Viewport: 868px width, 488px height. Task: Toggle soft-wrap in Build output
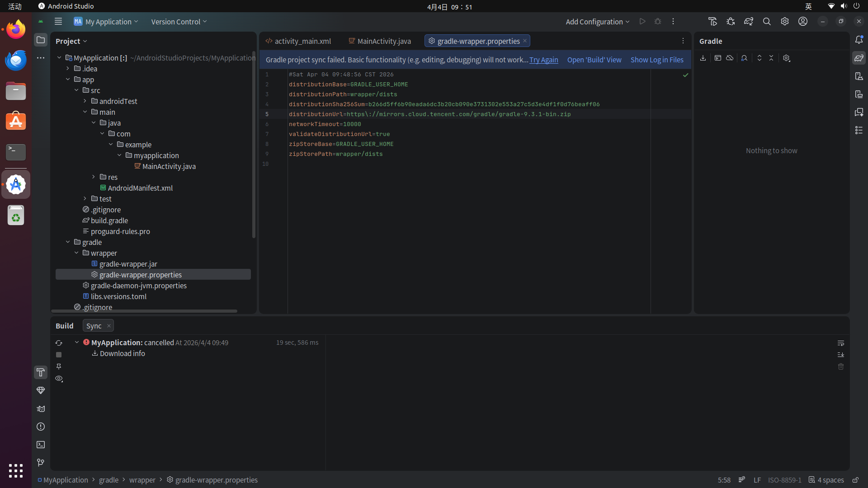tap(841, 343)
